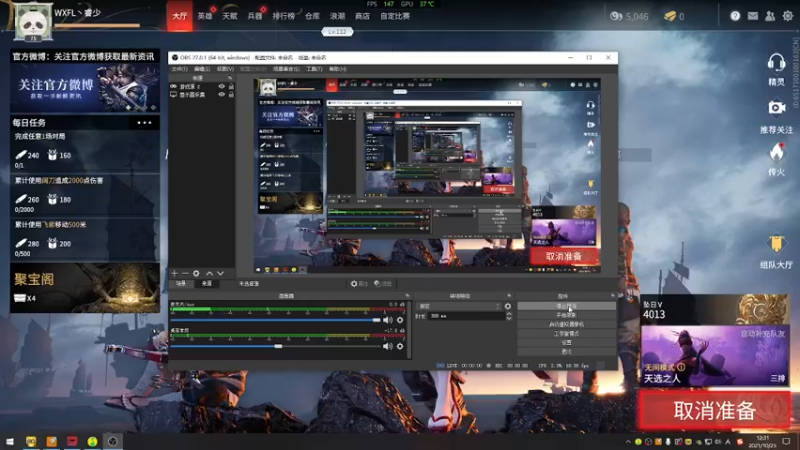Image resolution: width=800 pixels, height=450 pixels.
Task: Click first OBS control button under cursor
Action: point(566,306)
